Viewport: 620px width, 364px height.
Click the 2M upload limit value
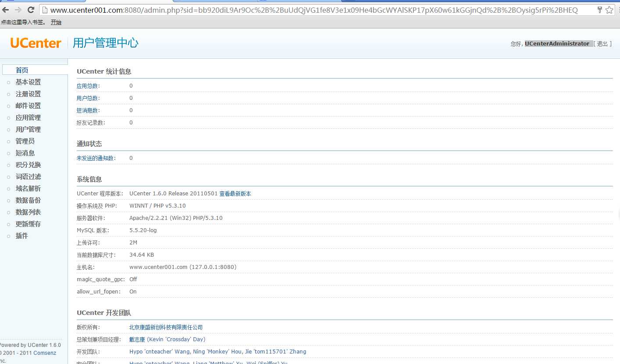[133, 243]
